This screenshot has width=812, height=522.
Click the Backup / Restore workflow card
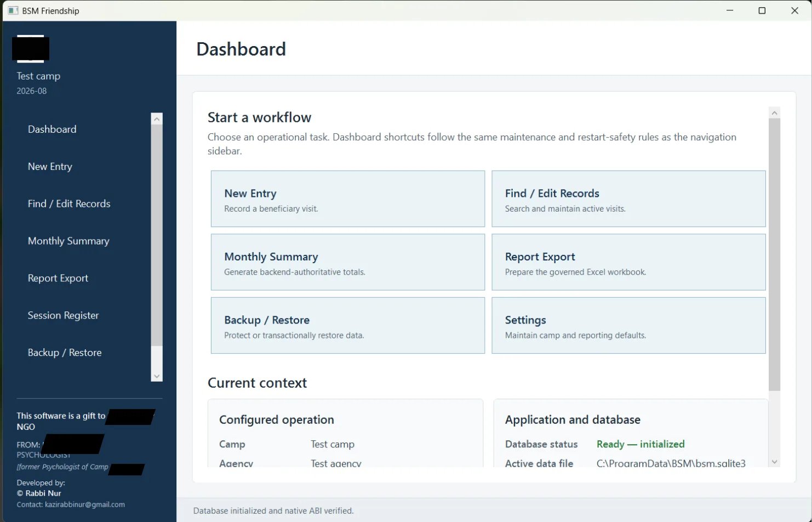click(348, 326)
